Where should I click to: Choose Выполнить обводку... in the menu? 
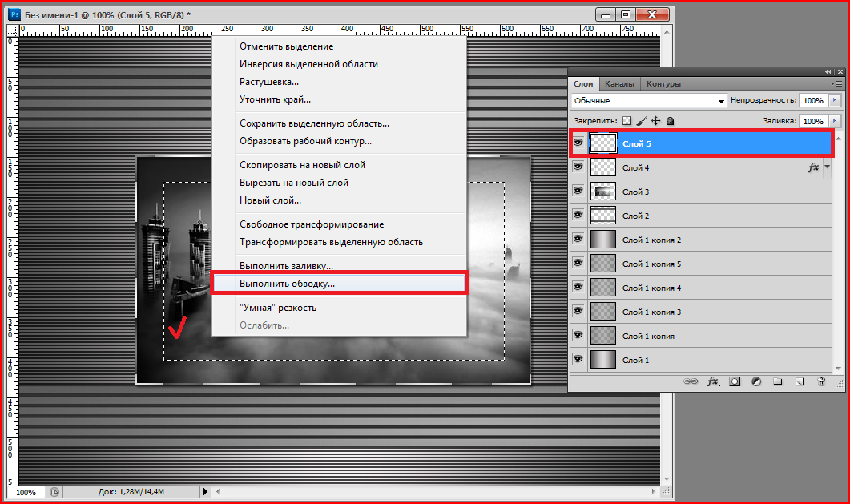(x=340, y=284)
